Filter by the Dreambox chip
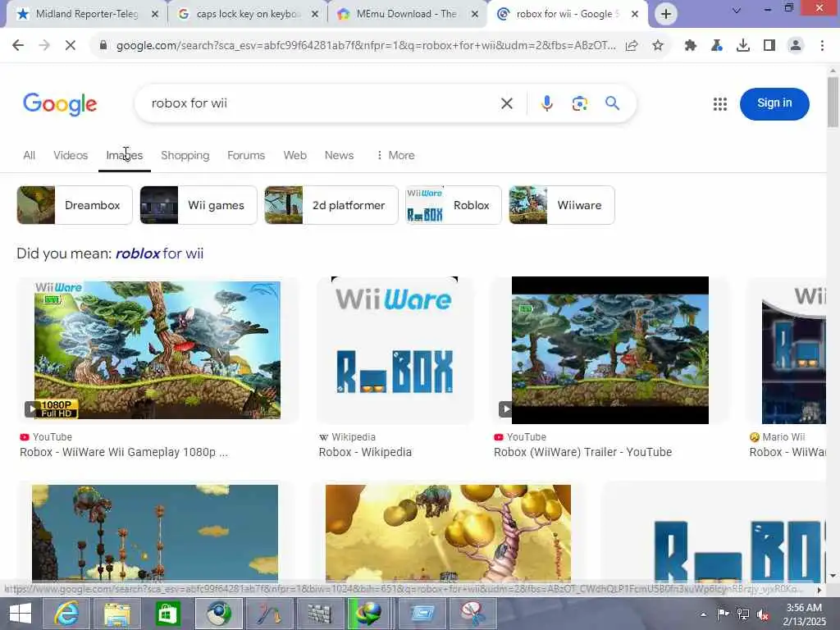 coord(75,205)
